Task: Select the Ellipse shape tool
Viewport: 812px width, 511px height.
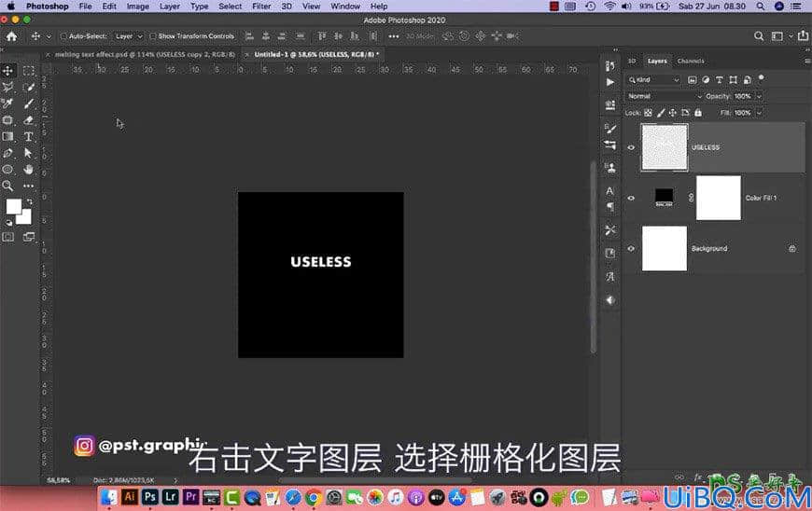Action: click(x=7, y=169)
